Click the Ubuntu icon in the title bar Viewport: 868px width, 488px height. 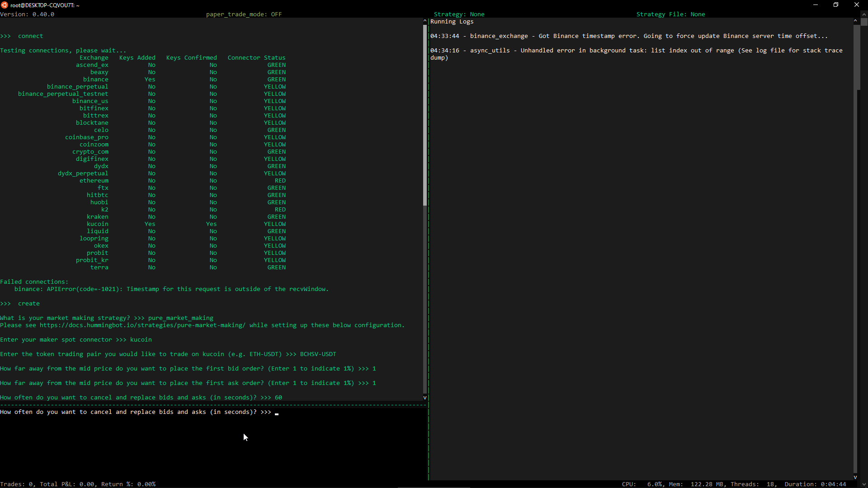tap(5, 5)
